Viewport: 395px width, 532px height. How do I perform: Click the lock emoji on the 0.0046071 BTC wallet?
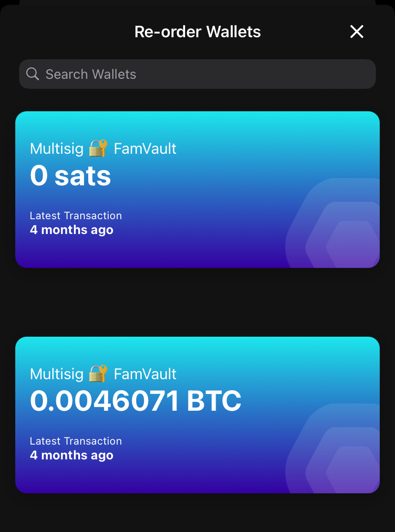98,374
